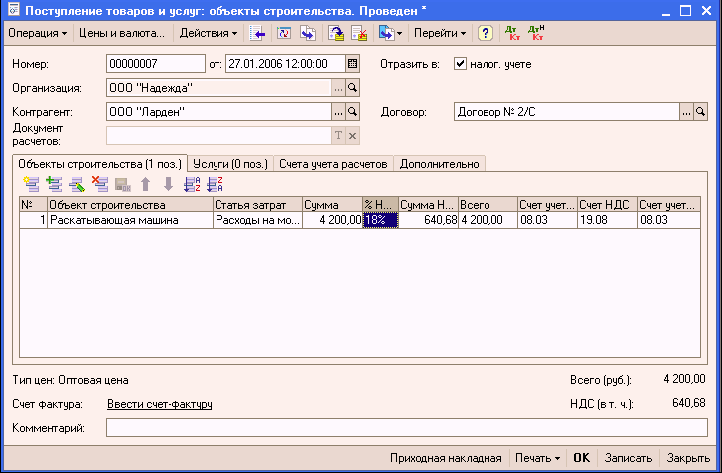Sort table rows descending Z-A
The image size is (722, 473).
(214, 184)
